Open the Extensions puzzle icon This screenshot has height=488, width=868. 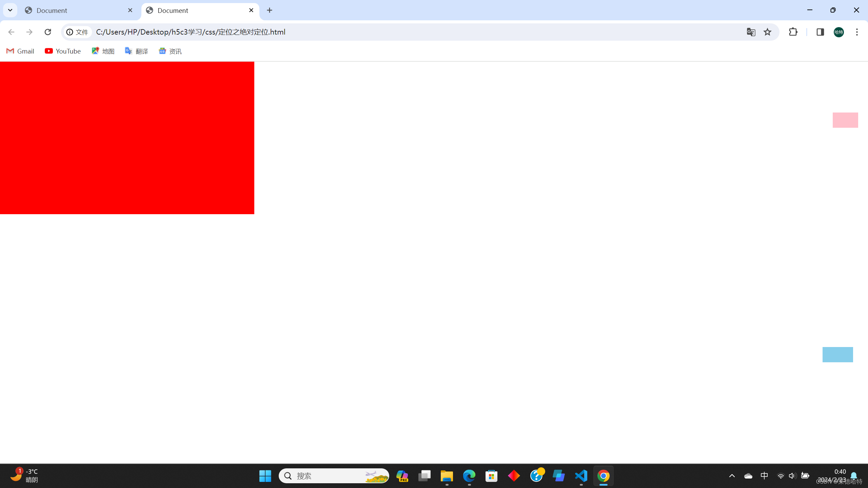pos(793,32)
